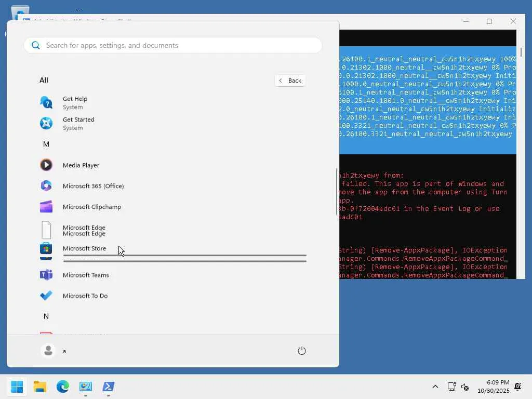Open Get Started app icon
532x399 pixels.
pos(46,123)
